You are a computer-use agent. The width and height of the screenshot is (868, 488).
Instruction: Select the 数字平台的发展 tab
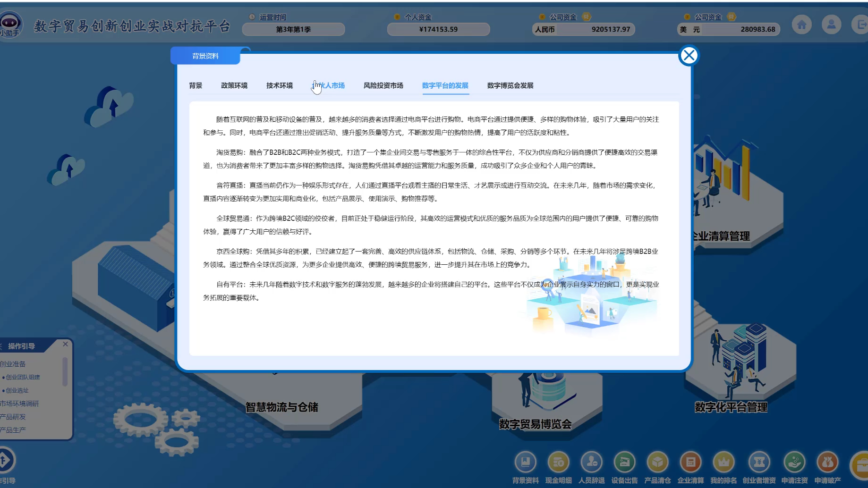point(445,85)
